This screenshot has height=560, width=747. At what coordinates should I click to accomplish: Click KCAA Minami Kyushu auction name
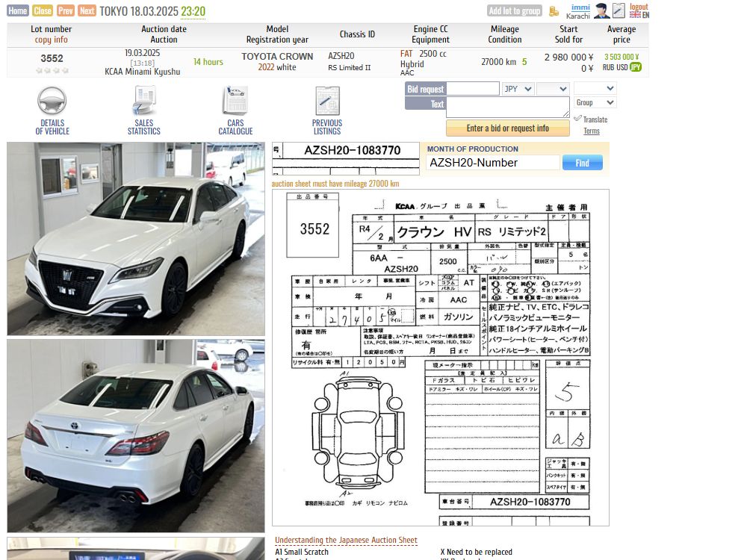pos(143,72)
